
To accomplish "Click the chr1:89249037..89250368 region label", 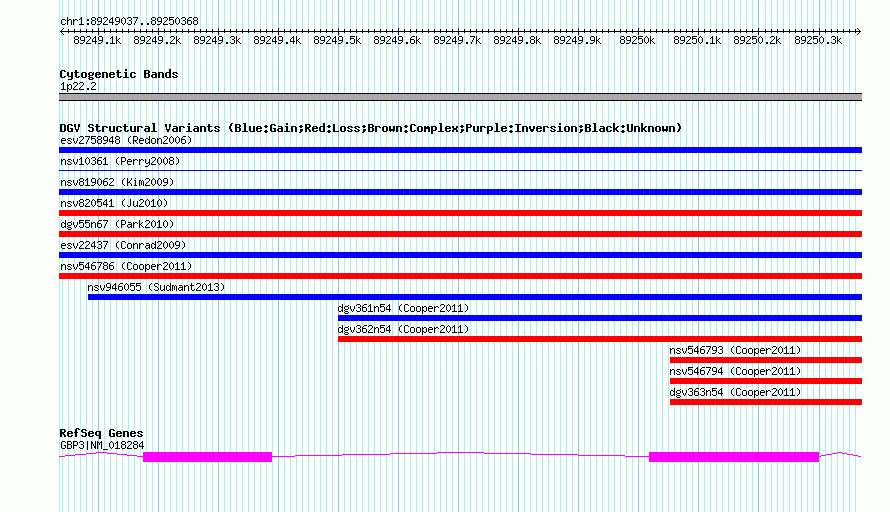I will click(x=129, y=22).
